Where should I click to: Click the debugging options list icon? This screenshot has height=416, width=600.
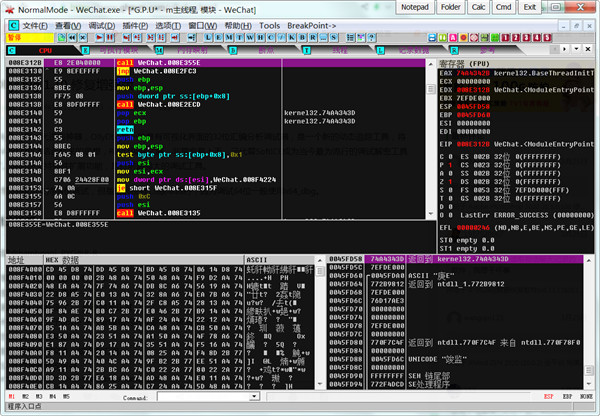pos(350,38)
